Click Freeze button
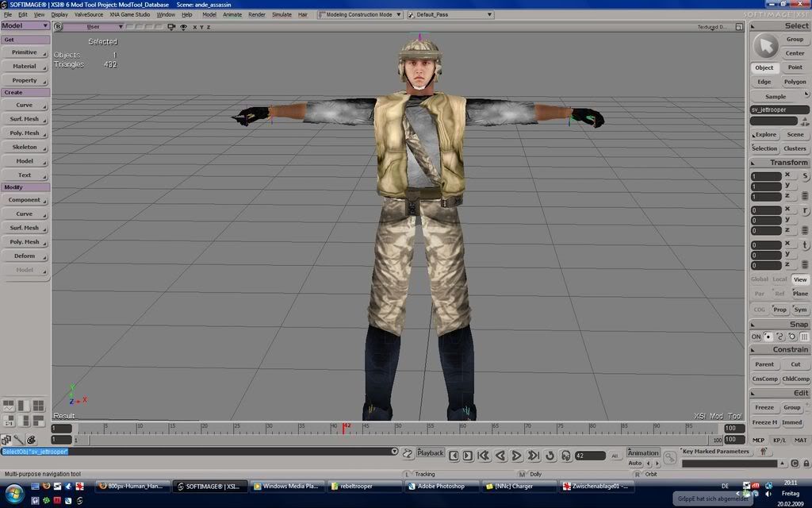This screenshot has width=812, height=508. tap(764, 407)
